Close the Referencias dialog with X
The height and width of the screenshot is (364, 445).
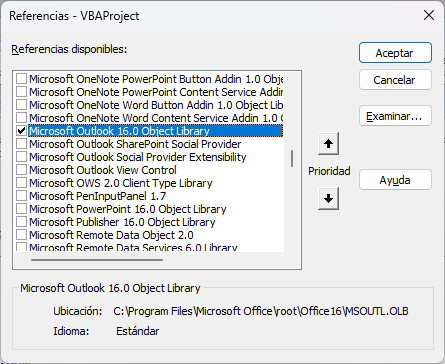(x=429, y=15)
